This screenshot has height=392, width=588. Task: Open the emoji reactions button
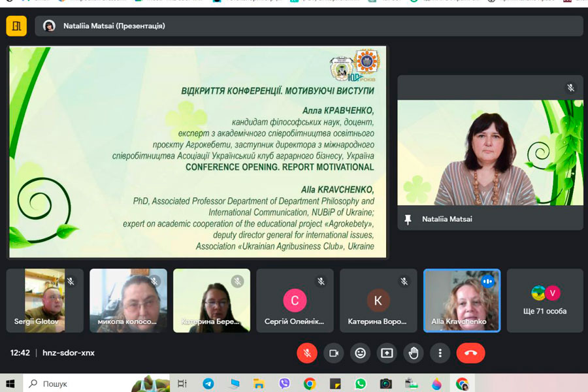point(361,353)
